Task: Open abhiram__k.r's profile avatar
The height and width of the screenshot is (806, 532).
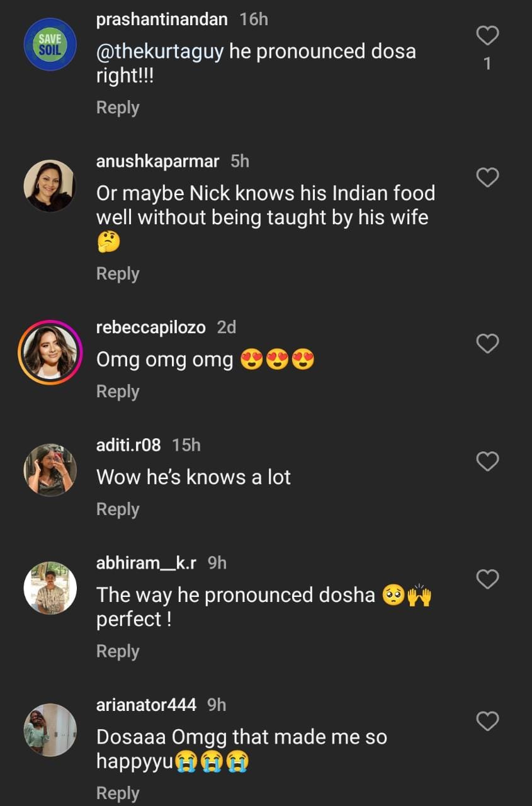Action: pos(50,587)
